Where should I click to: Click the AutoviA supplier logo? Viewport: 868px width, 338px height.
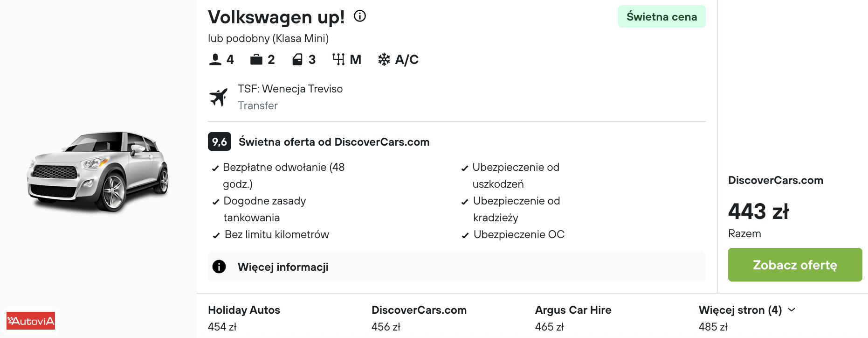(x=31, y=321)
